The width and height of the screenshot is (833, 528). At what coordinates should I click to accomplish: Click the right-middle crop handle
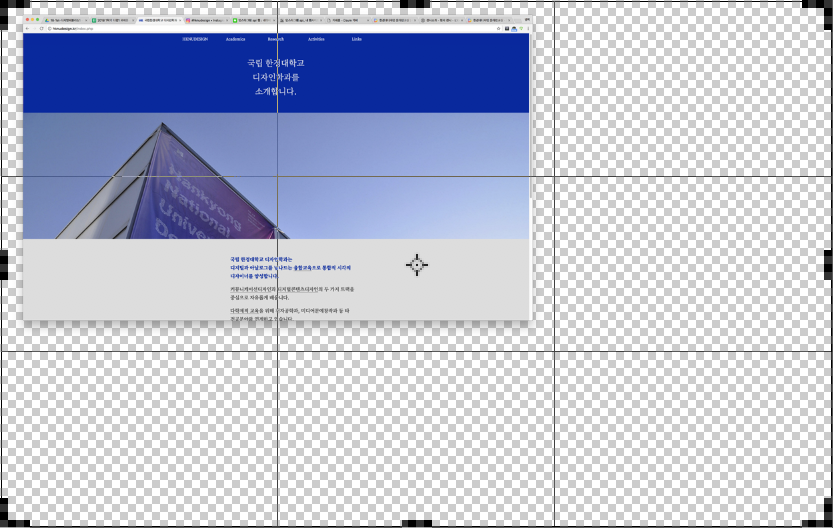828,264
